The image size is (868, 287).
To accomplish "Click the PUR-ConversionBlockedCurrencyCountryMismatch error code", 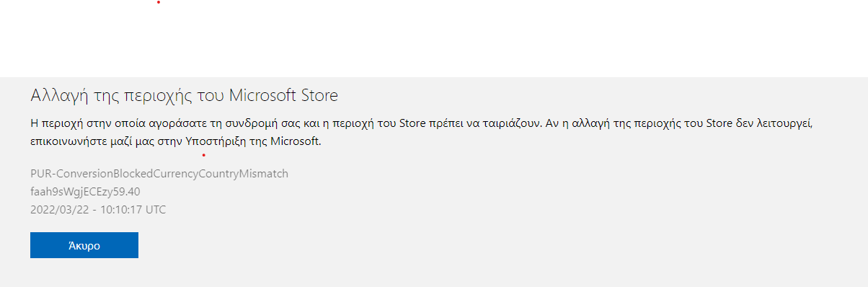I will [159, 174].
